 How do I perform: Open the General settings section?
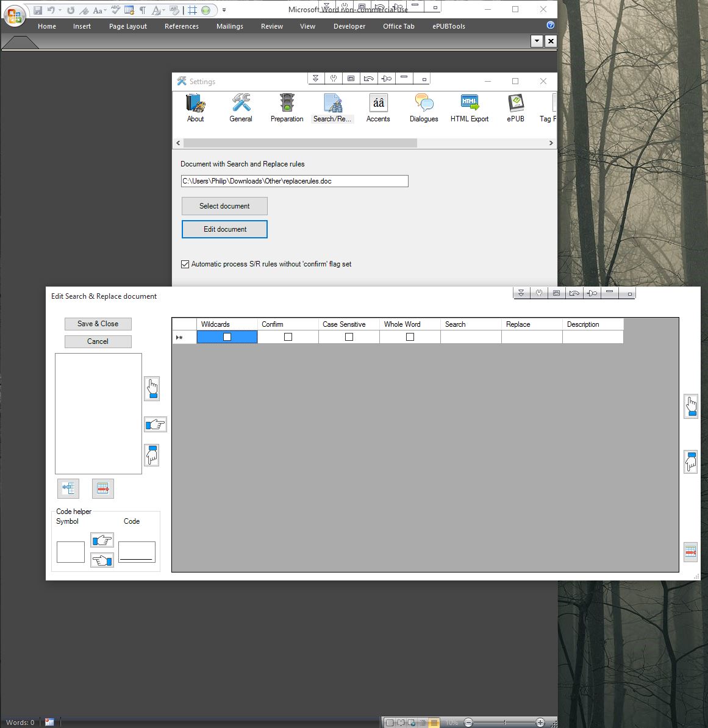[241, 108]
